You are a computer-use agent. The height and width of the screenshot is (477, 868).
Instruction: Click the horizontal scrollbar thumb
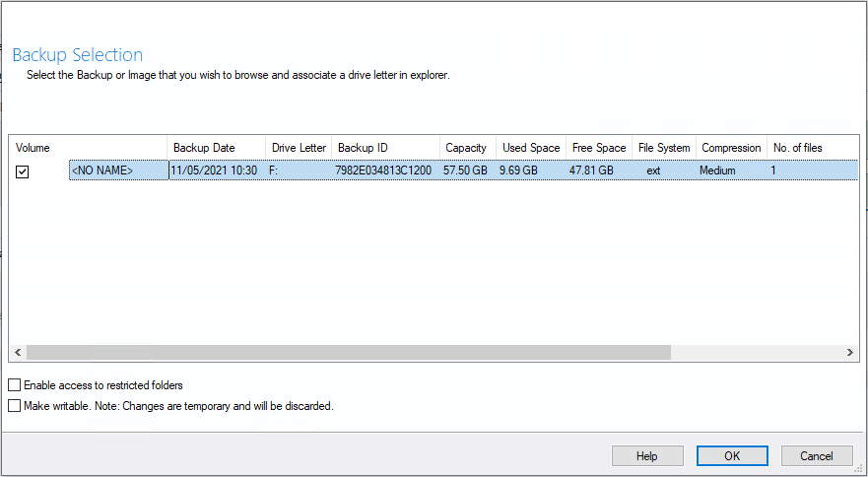[x=348, y=353]
